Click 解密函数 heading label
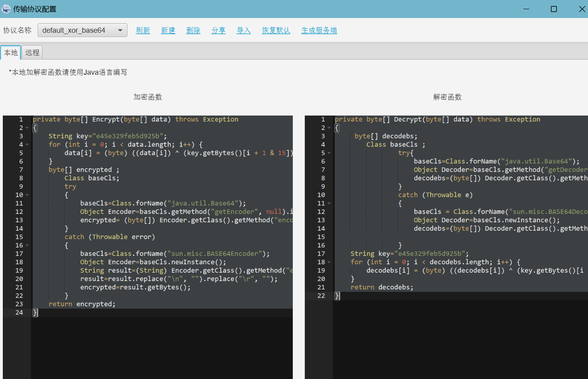This screenshot has height=379, width=588. pos(447,97)
